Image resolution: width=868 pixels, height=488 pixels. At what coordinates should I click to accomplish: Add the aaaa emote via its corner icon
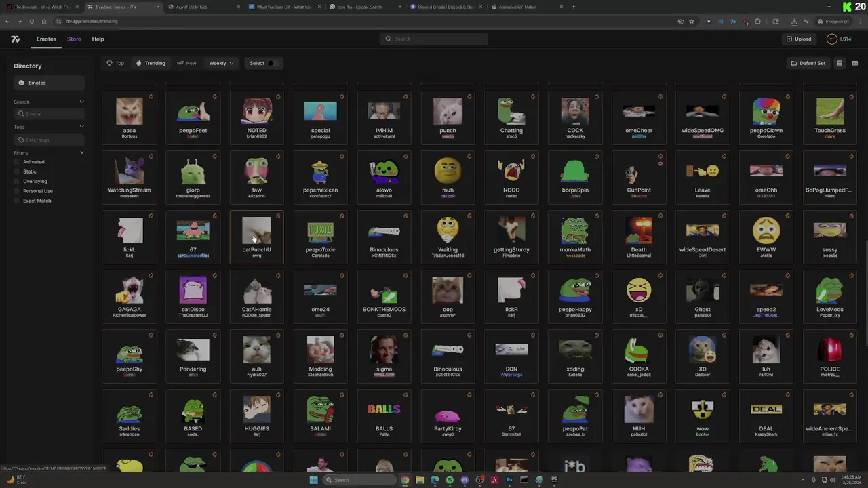point(151,97)
